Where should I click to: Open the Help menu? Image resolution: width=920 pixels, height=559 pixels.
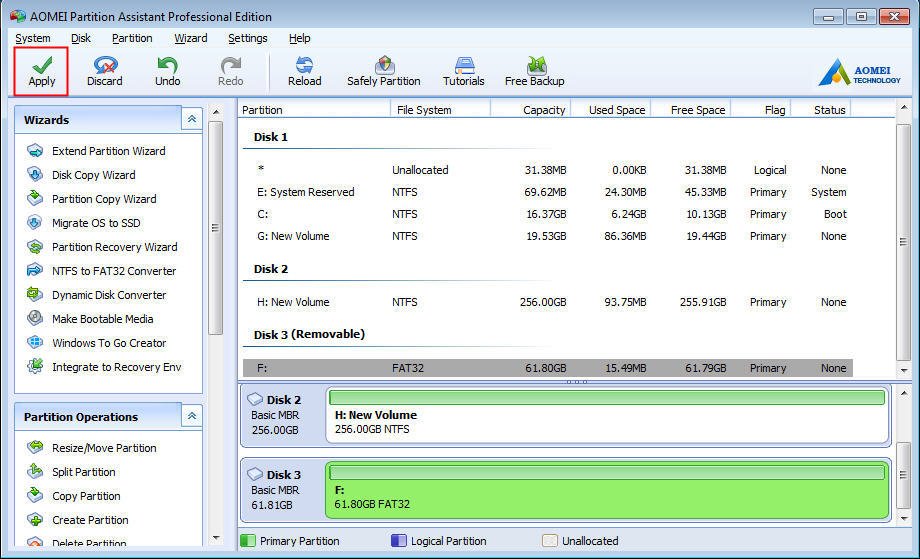coord(300,38)
